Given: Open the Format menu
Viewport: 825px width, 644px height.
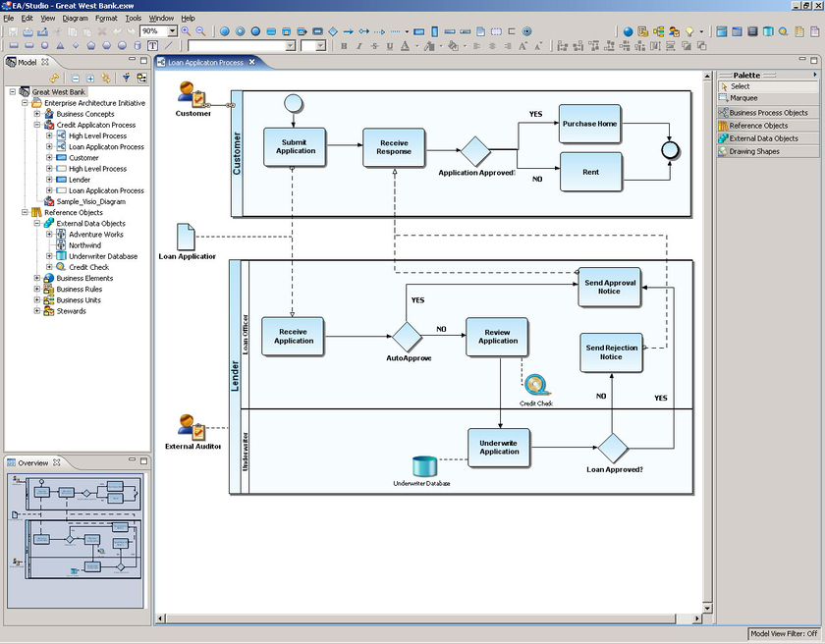Looking at the screenshot, I should tap(106, 18).
